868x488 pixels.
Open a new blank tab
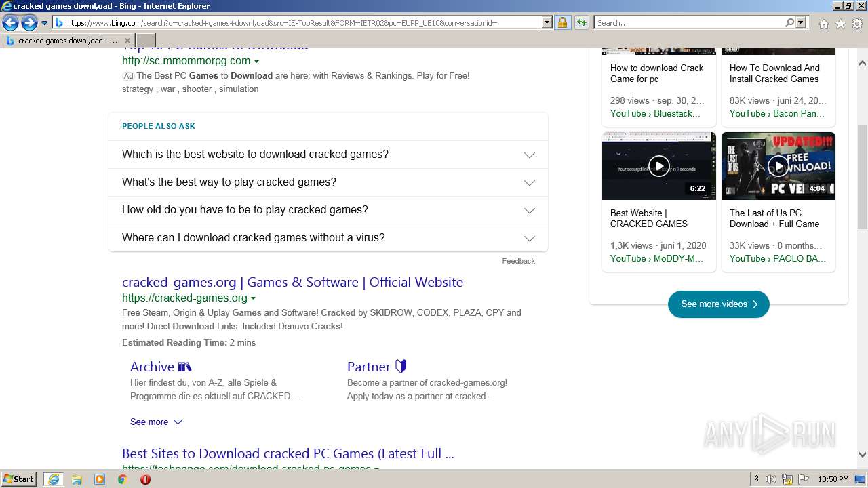(146, 41)
